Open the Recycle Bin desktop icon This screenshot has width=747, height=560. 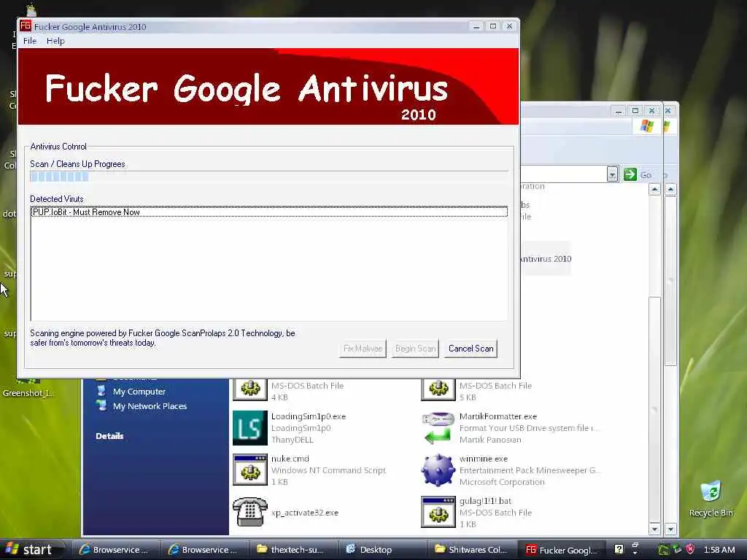[711, 497]
